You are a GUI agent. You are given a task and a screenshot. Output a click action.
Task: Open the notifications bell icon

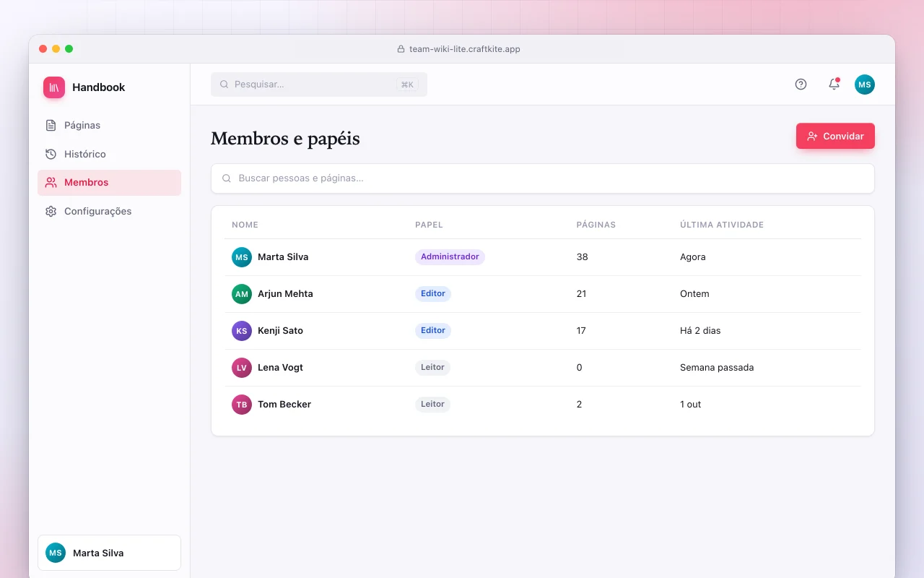834,84
